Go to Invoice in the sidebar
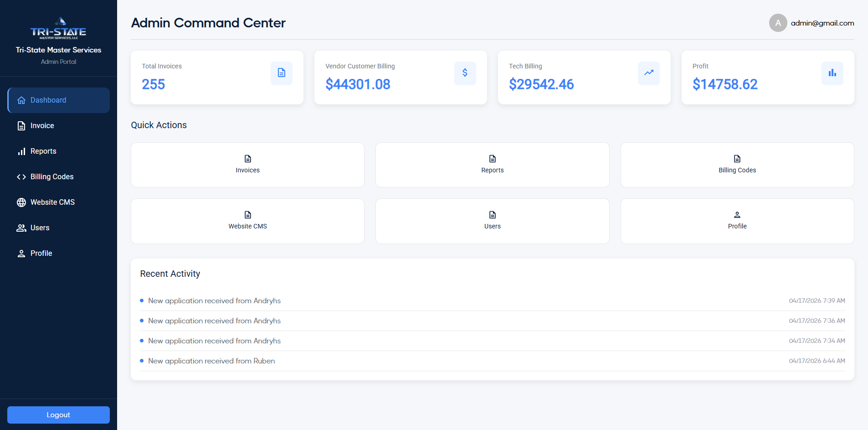The width and height of the screenshot is (868, 430). pyautogui.click(x=42, y=126)
